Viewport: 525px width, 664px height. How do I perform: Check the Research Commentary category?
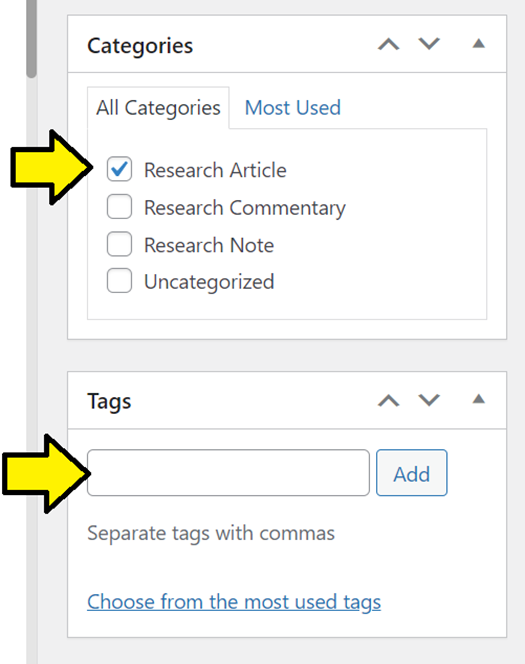coord(119,207)
